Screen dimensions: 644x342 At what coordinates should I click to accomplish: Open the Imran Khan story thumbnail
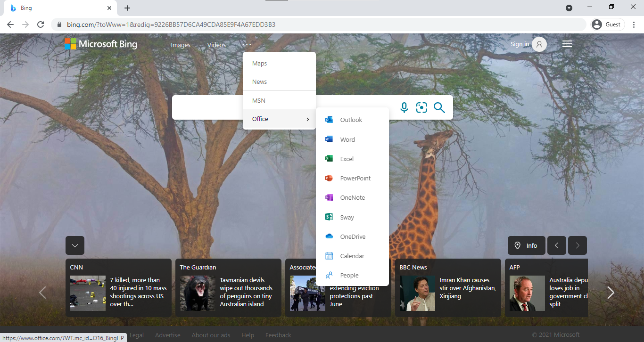point(417,293)
